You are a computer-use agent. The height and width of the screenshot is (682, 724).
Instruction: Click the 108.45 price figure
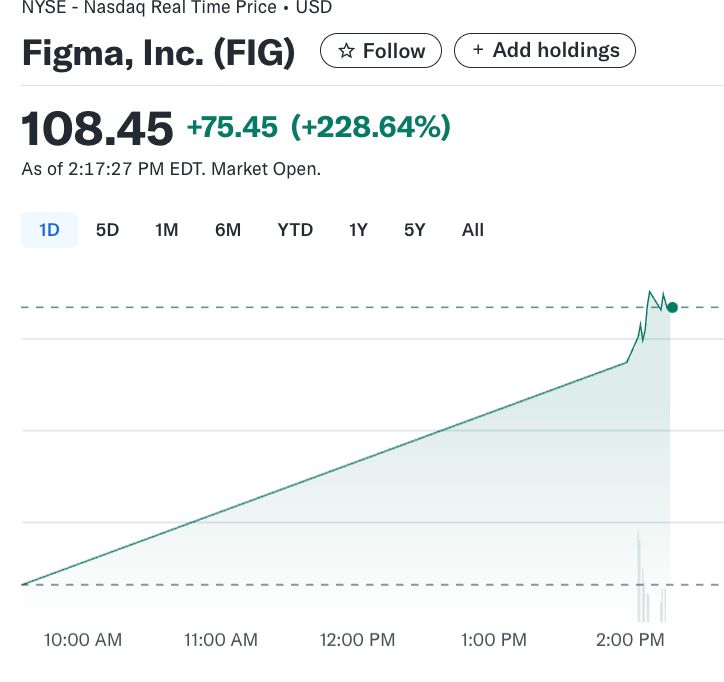97,129
